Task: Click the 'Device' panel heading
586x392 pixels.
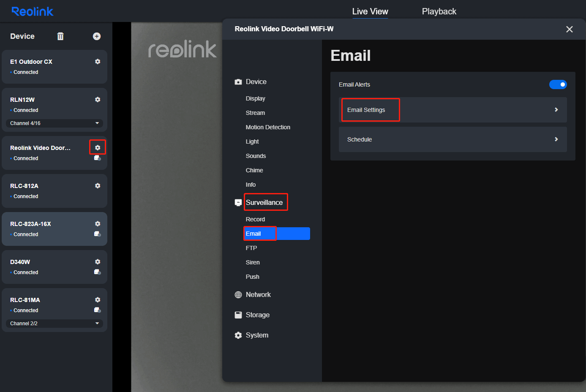Action: point(22,36)
